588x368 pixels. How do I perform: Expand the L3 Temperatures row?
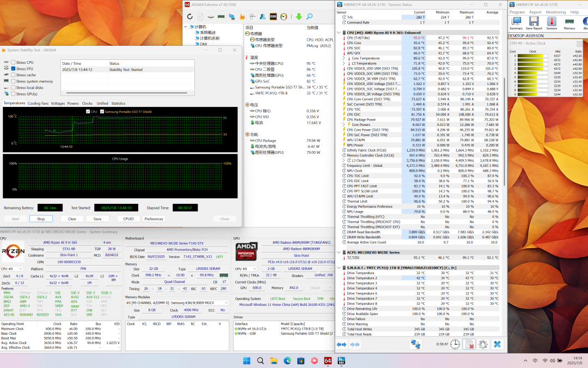[x=344, y=63]
